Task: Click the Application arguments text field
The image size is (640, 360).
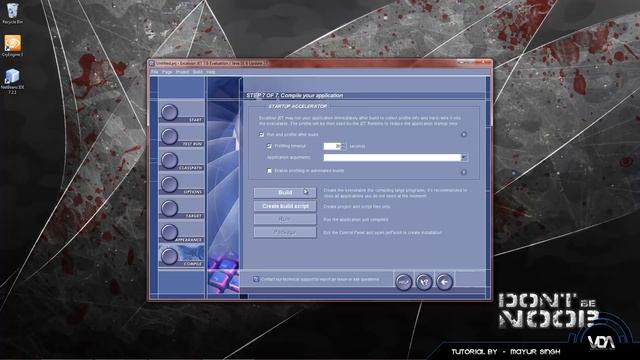Action: click(x=392, y=158)
